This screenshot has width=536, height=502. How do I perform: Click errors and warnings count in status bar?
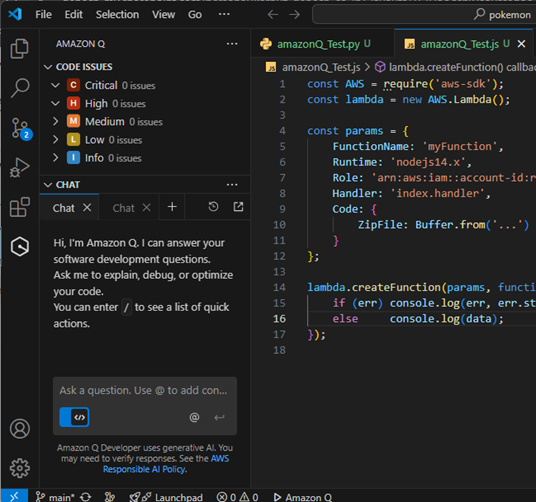click(x=238, y=497)
